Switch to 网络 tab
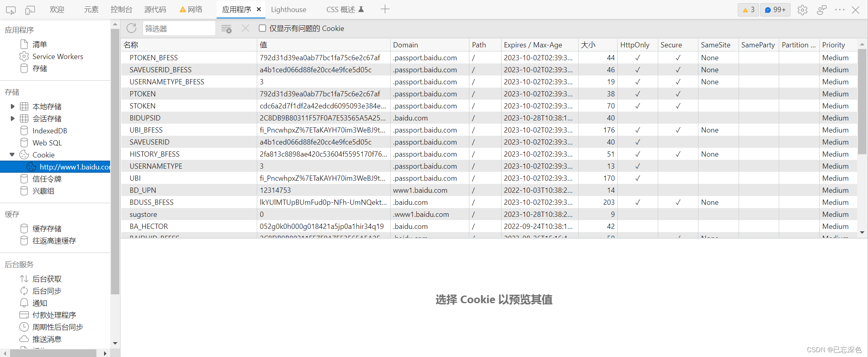 pyautogui.click(x=191, y=9)
